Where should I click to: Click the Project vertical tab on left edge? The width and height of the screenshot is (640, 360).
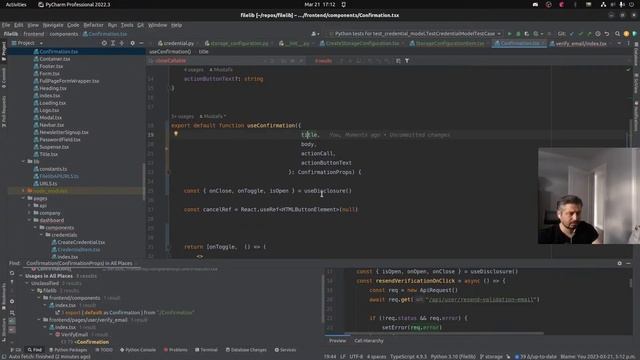click(4, 51)
